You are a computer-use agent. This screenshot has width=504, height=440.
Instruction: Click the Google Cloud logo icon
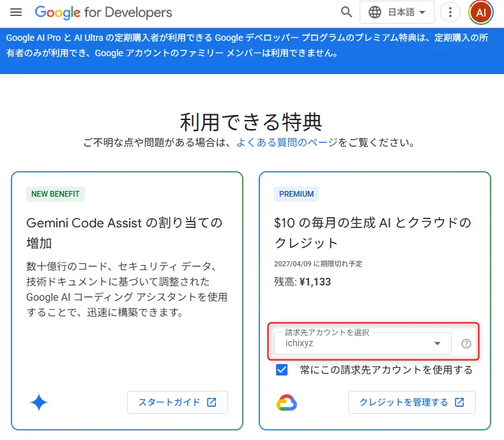[x=287, y=402]
